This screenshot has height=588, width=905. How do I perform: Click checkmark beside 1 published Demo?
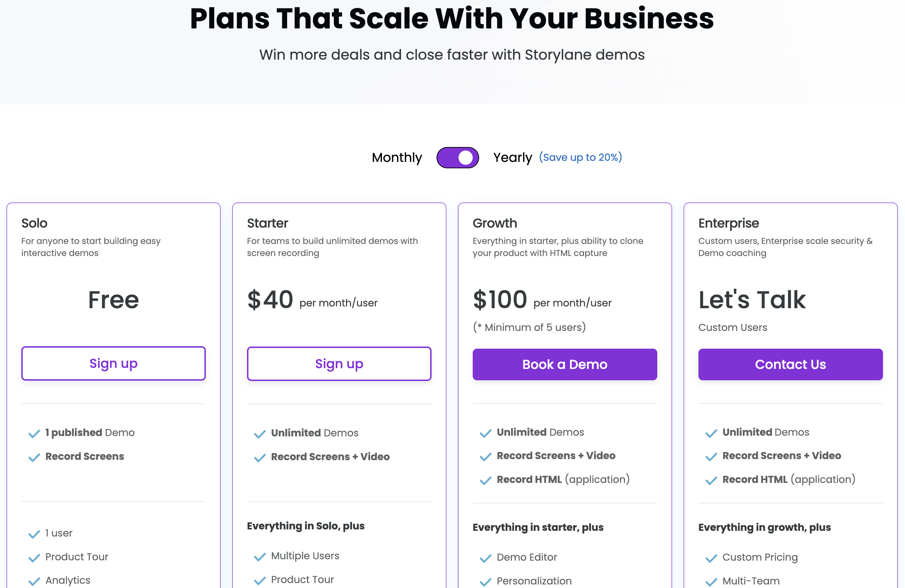click(34, 434)
